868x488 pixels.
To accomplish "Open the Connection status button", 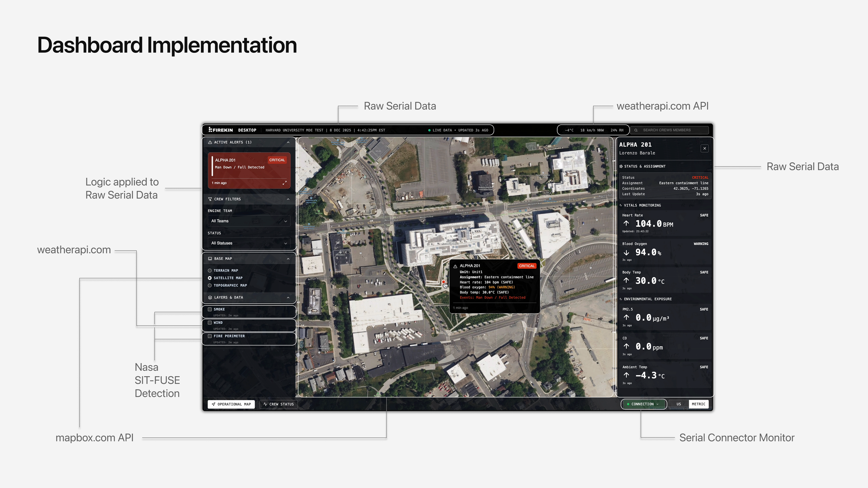I will point(643,404).
